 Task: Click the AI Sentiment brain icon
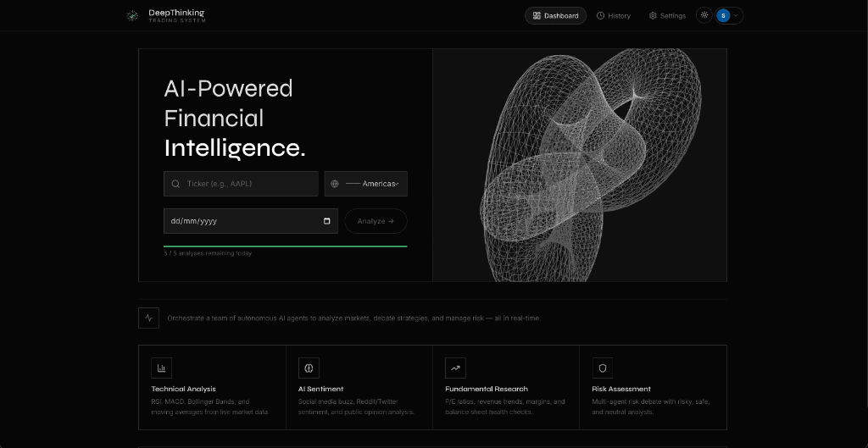click(x=309, y=368)
